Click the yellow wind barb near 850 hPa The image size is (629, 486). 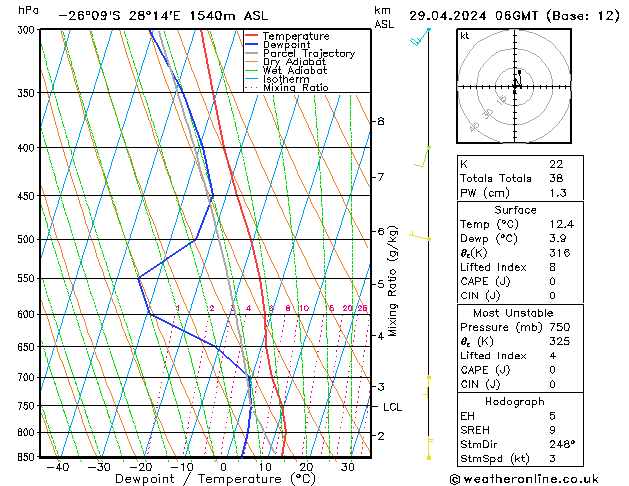pos(429,448)
